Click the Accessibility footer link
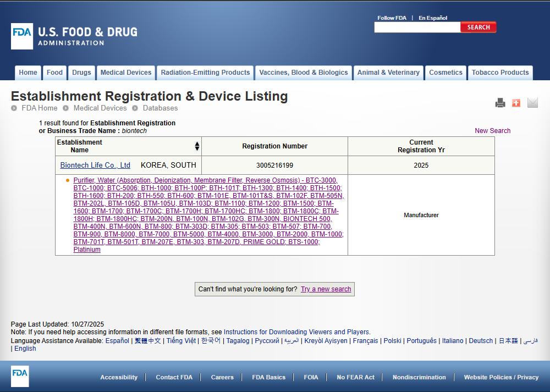 (119, 377)
